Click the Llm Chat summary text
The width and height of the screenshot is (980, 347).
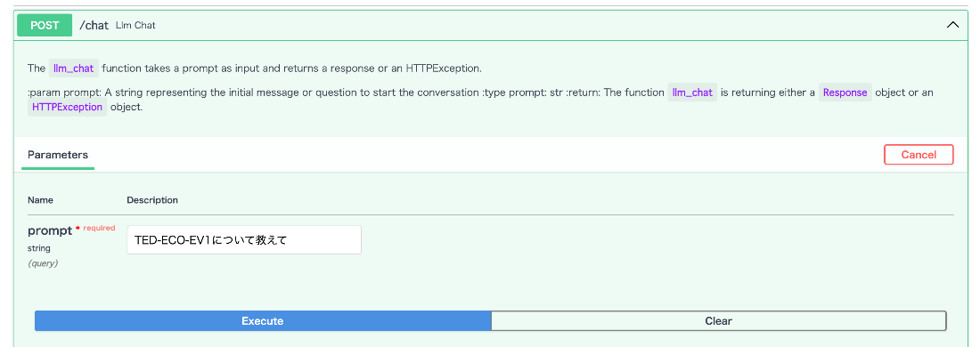[135, 26]
